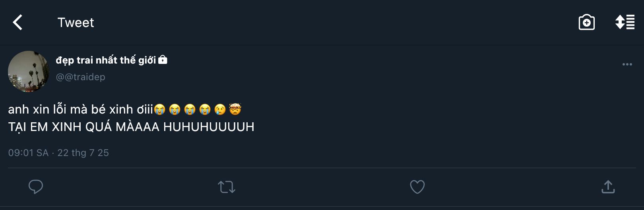The height and width of the screenshot is (210, 644).
Task: Click the exploding head emoji
Action: pyautogui.click(x=235, y=109)
